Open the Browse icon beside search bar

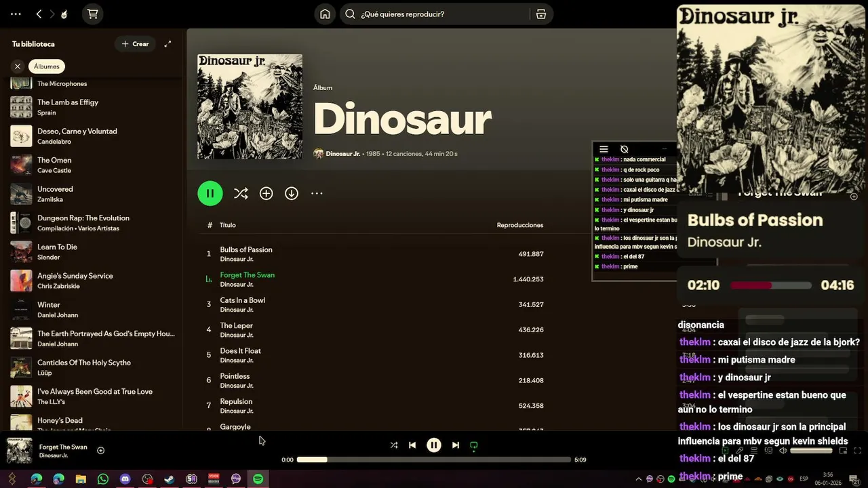pyautogui.click(x=540, y=14)
